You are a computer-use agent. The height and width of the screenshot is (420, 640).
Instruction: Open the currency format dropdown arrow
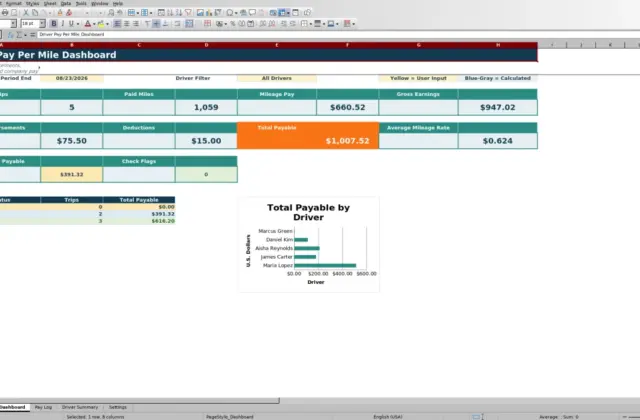(x=225, y=24)
